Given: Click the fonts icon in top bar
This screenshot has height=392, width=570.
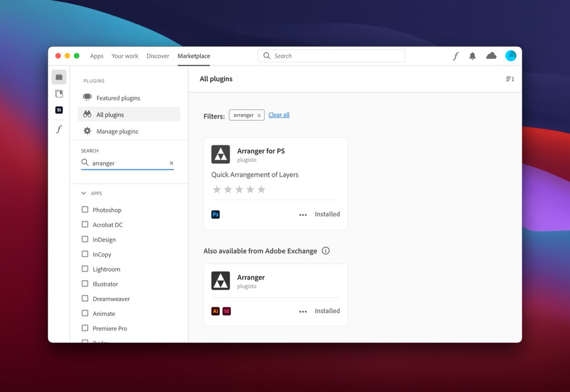Looking at the screenshot, I should tap(456, 56).
